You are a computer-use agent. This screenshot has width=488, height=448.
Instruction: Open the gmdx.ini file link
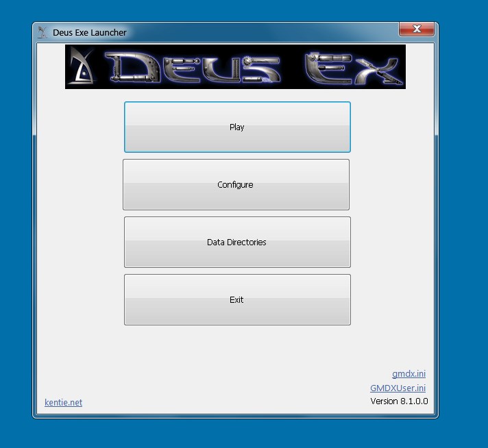coord(408,373)
